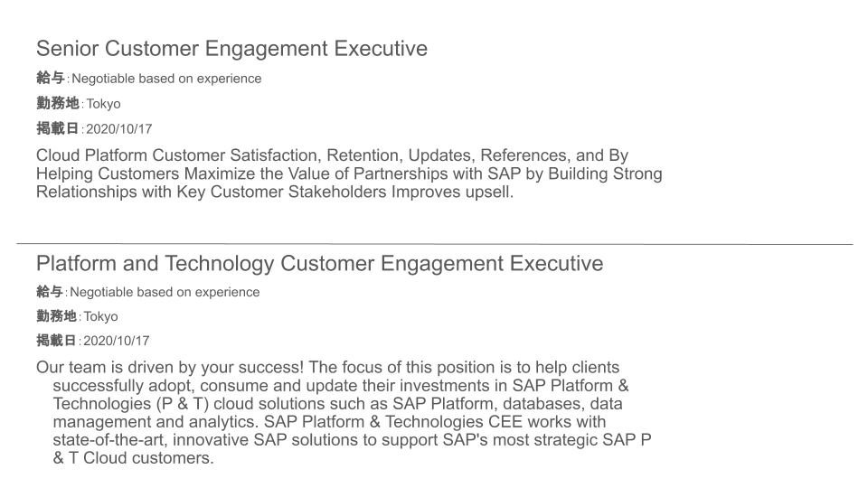Click 'Negotiable based on experience' in the first listing
Viewport: 868px width, 488px height.
pyautogui.click(x=166, y=79)
